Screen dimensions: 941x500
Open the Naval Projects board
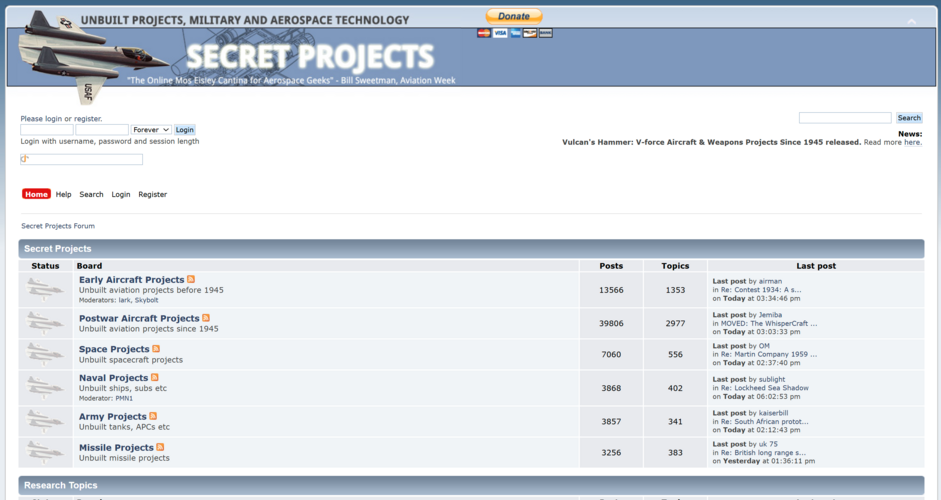(113, 378)
